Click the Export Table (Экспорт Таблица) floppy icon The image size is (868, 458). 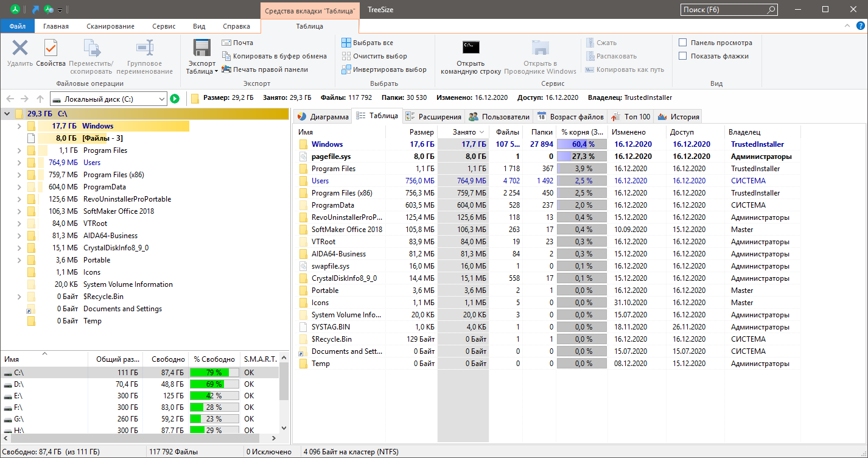click(201, 49)
